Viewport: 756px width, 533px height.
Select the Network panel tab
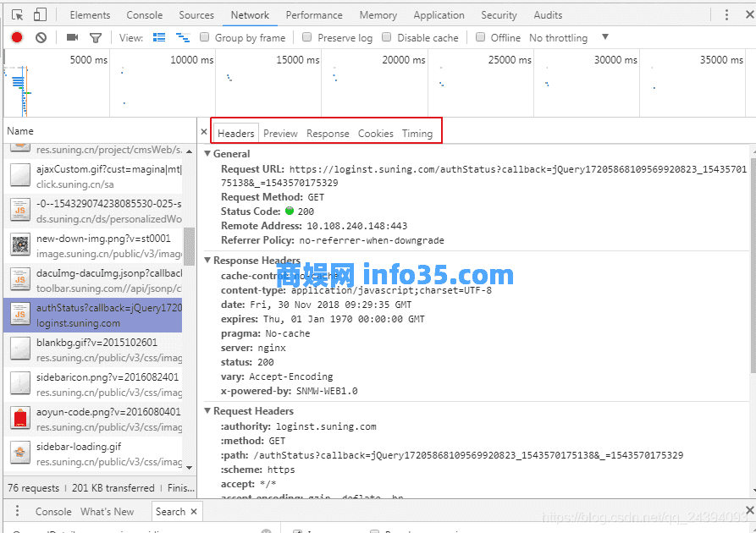250,15
